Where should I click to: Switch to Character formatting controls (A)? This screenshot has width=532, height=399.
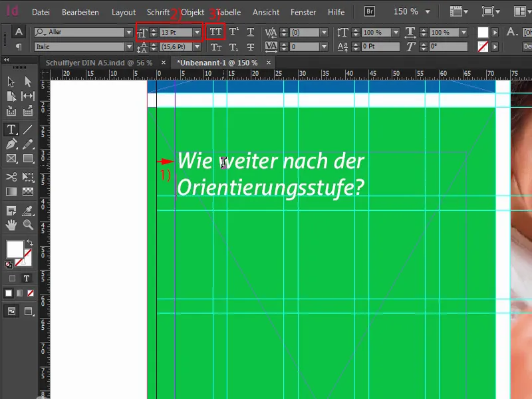click(x=19, y=32)
